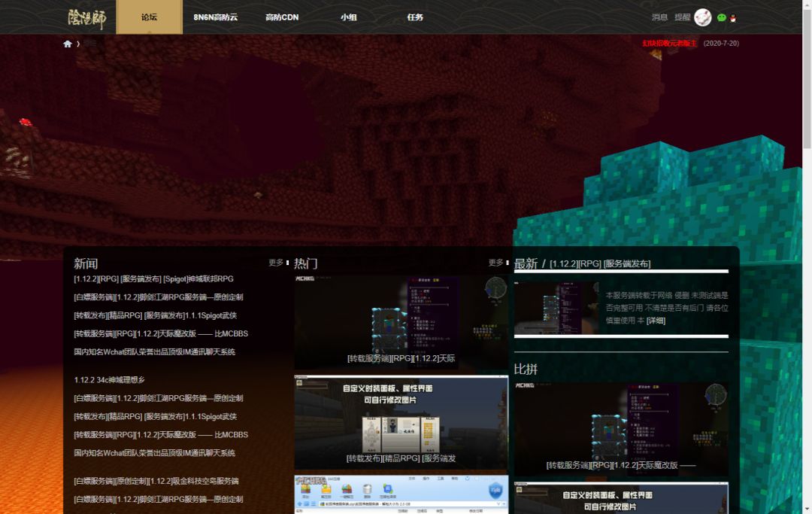Open first 1.1.1Spigot武侠 news link
The height and width of the screenshot is (514, 812).
point(156,315)
